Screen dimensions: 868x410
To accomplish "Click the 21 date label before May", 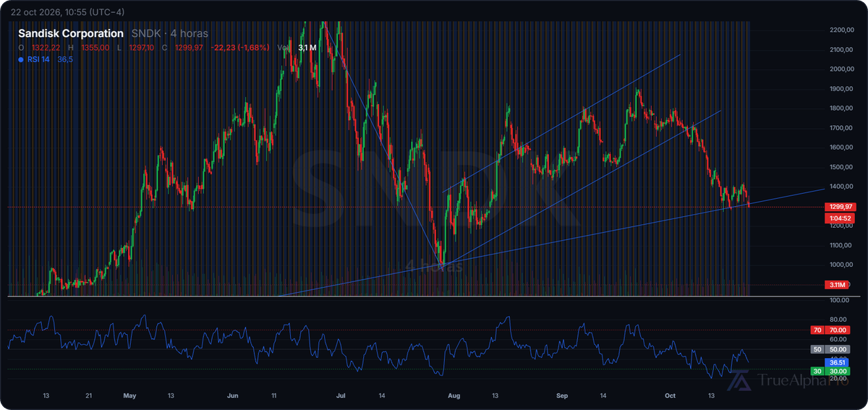I will 88,396.
